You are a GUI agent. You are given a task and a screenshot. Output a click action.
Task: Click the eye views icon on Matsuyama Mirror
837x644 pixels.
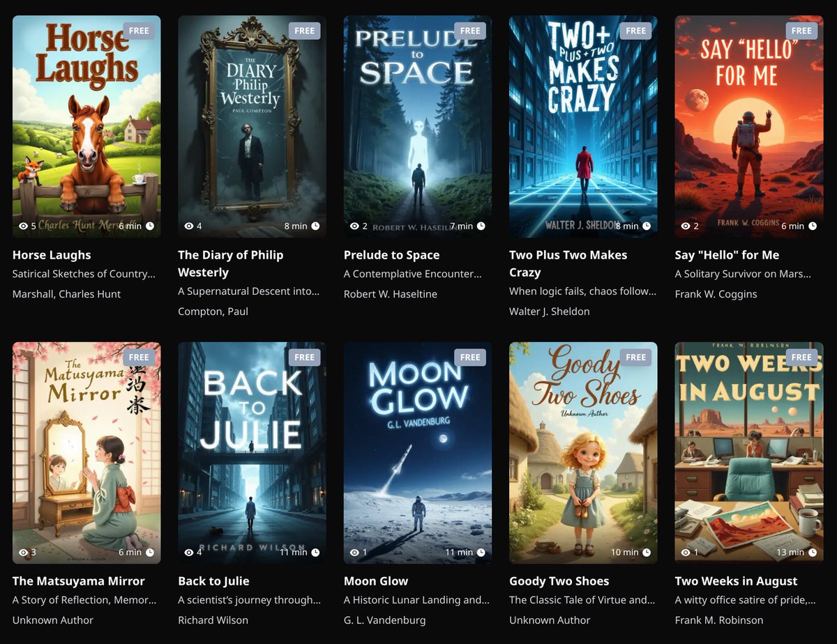click(23, 552)
